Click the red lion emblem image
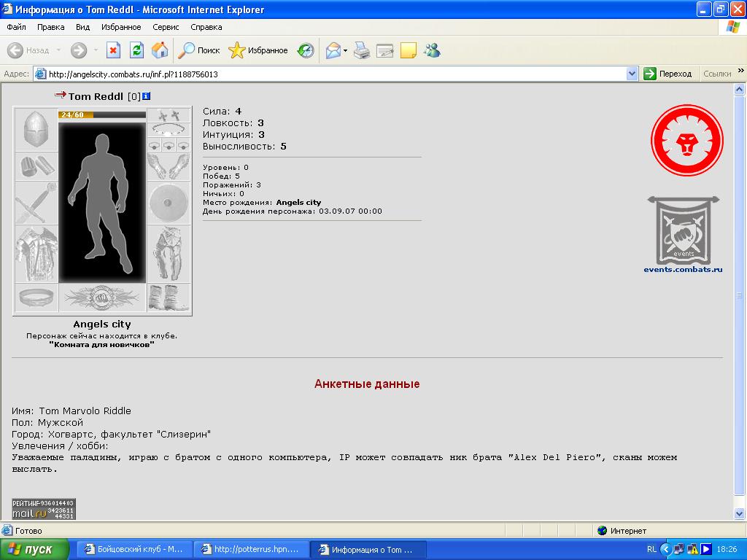The width and height of the screenshot is (747, 560). pyautogui.click(x=686, y=140)
